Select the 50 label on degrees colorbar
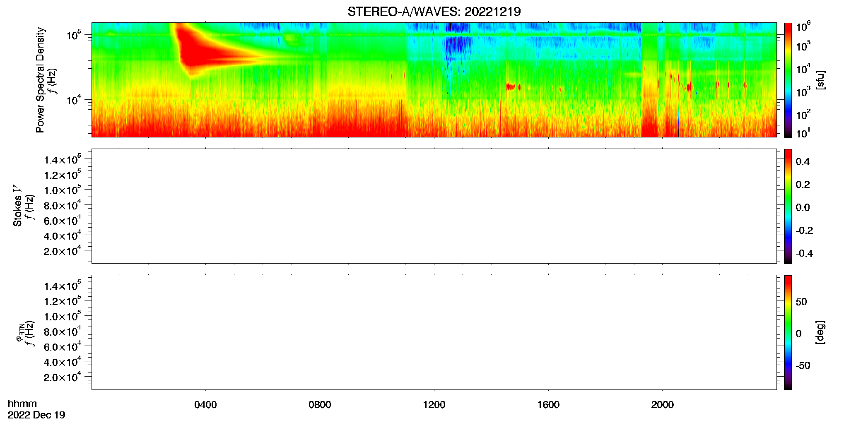 801,302
